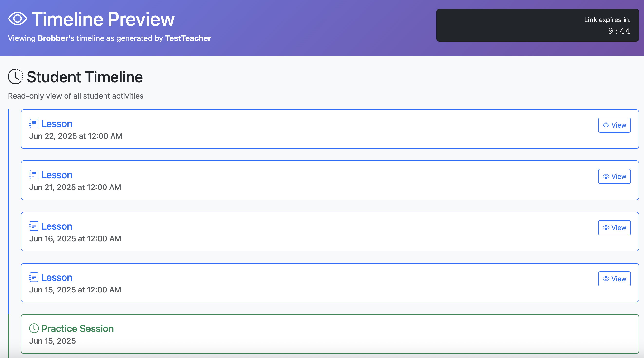Screen dimensions: 644x358
Task: Click the clock icon on Practice Session
Action: (34, 329)
